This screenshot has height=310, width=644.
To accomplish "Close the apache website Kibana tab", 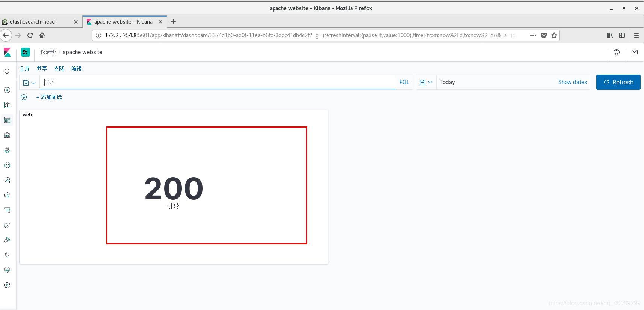I will pos(160,22).
